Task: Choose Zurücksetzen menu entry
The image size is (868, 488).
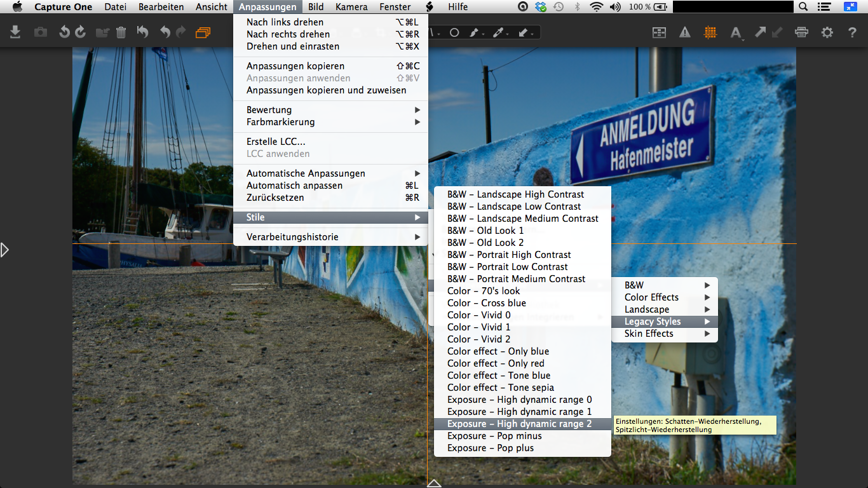Action: click(x=330, y=198)
